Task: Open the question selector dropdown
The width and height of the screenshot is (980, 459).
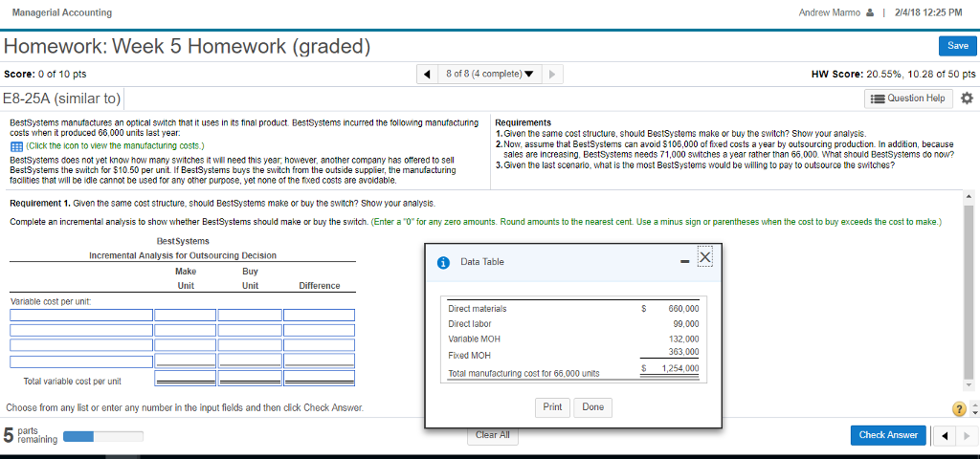Action: [x=489, y=75]
